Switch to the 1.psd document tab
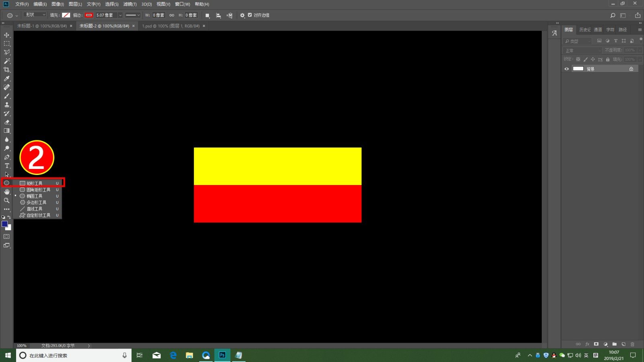Image resolution: width=644 pixels, height=362 pixels. [170, 26]
